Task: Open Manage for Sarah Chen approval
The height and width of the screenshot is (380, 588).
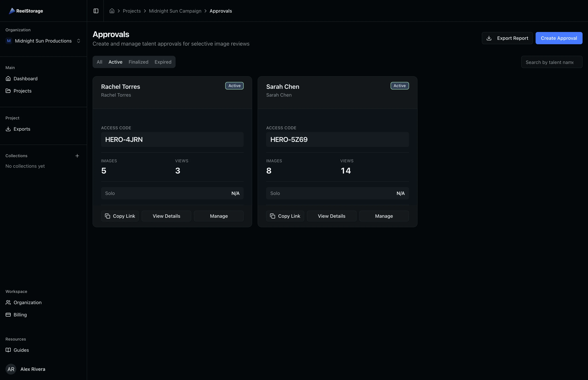Action: point(384,216)
